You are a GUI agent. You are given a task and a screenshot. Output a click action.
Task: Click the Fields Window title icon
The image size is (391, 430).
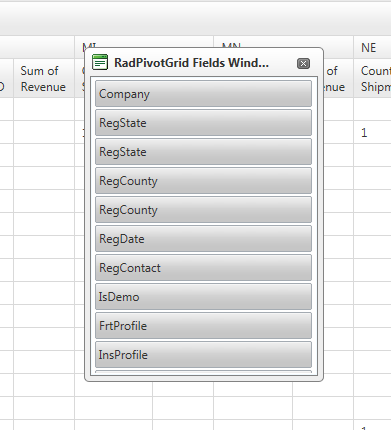pos(100,62)
